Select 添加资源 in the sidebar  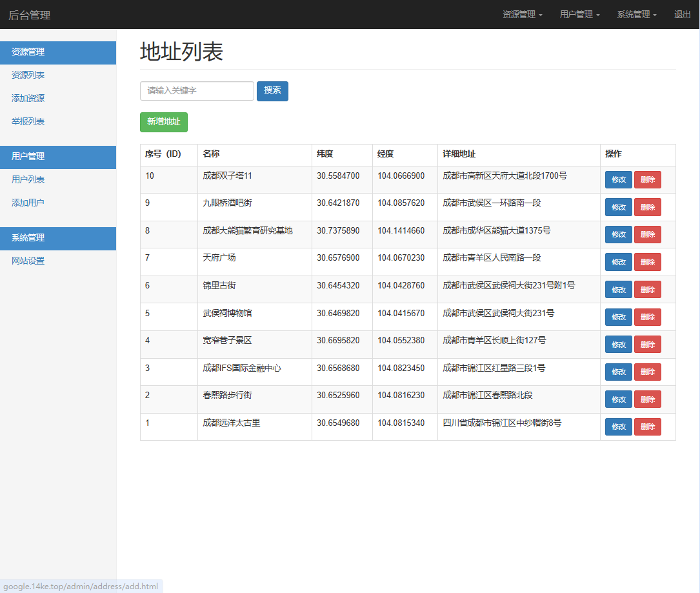(x=28, y=99)
